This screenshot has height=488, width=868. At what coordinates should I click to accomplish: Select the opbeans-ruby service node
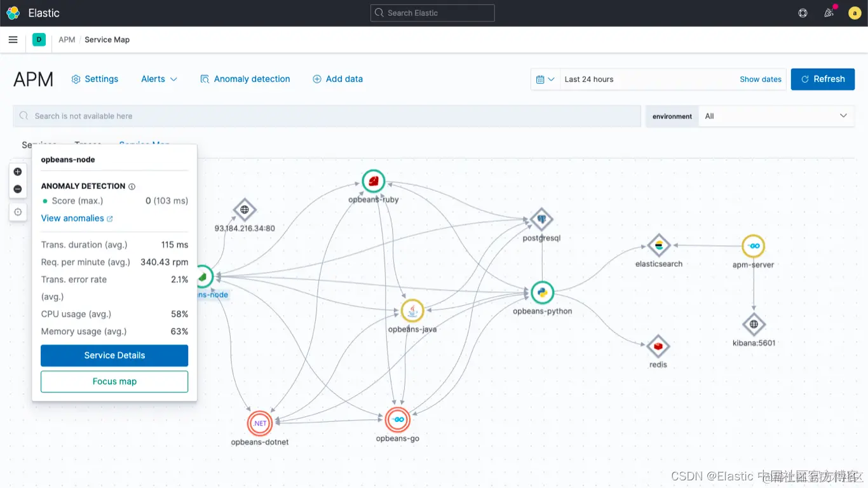coord(374,181)
